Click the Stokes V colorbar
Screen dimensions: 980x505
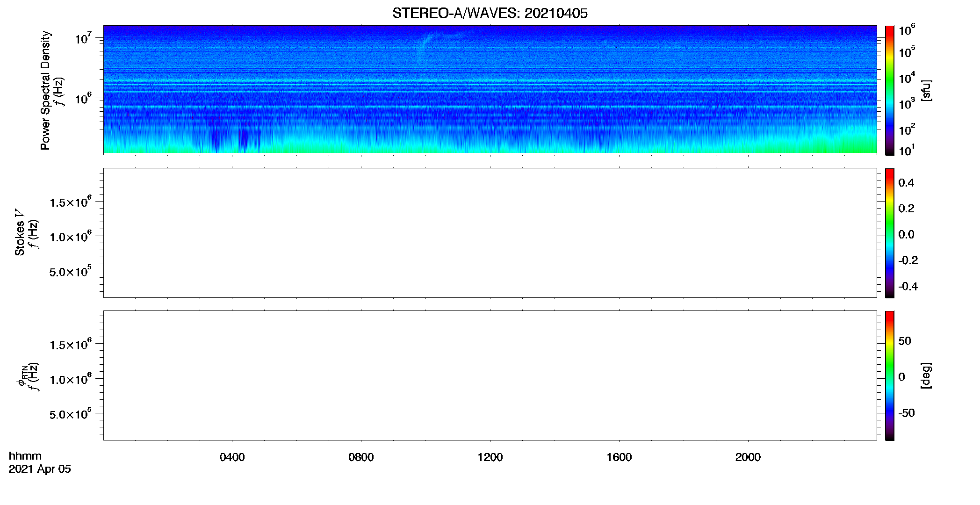(x=890, y=233)
